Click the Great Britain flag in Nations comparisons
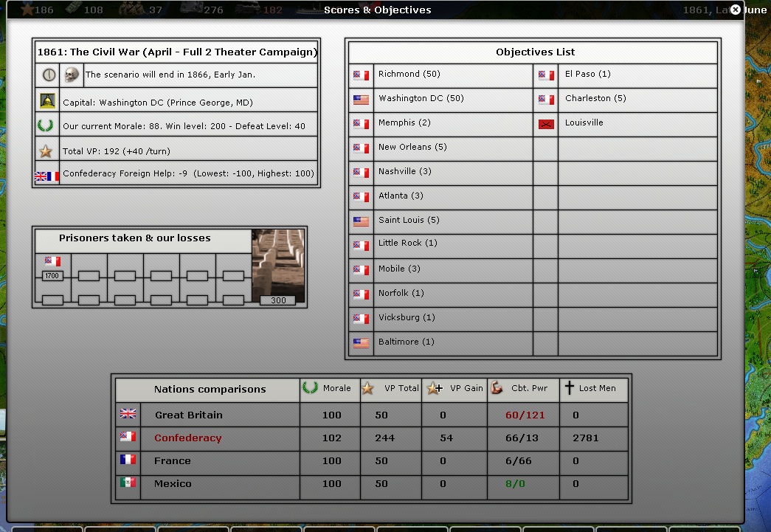 point(128,414)
